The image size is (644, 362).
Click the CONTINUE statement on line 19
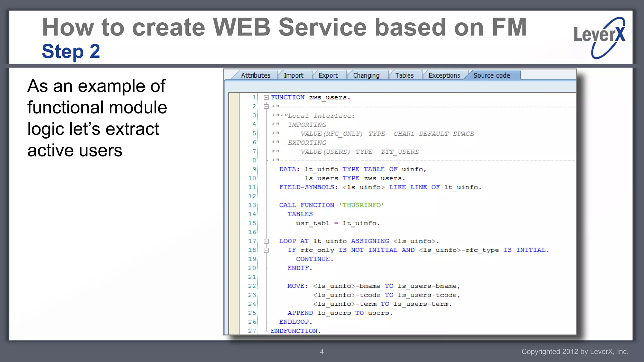tap(314, 259)
